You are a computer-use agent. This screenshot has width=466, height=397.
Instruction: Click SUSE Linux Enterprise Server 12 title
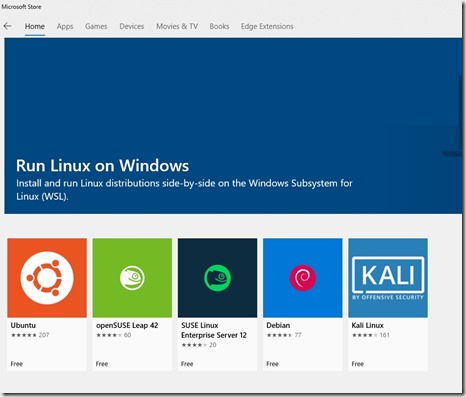(x=214, y=330)
